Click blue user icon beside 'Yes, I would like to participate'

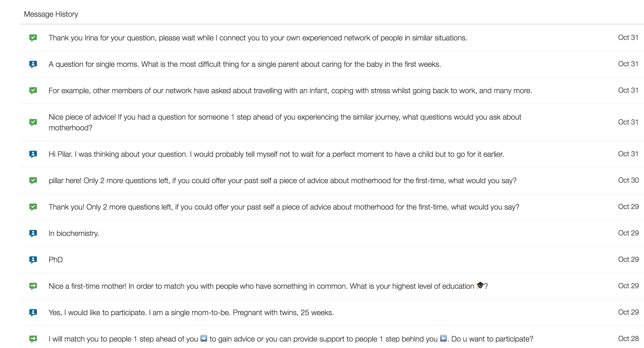click(33, 312)
